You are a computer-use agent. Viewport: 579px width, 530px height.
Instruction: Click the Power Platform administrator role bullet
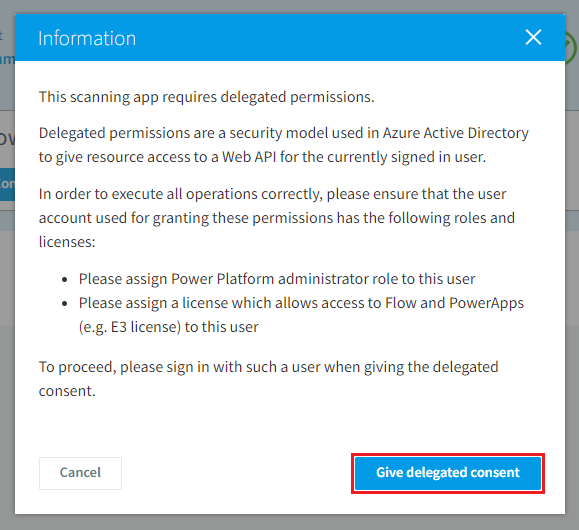(277, 279)
